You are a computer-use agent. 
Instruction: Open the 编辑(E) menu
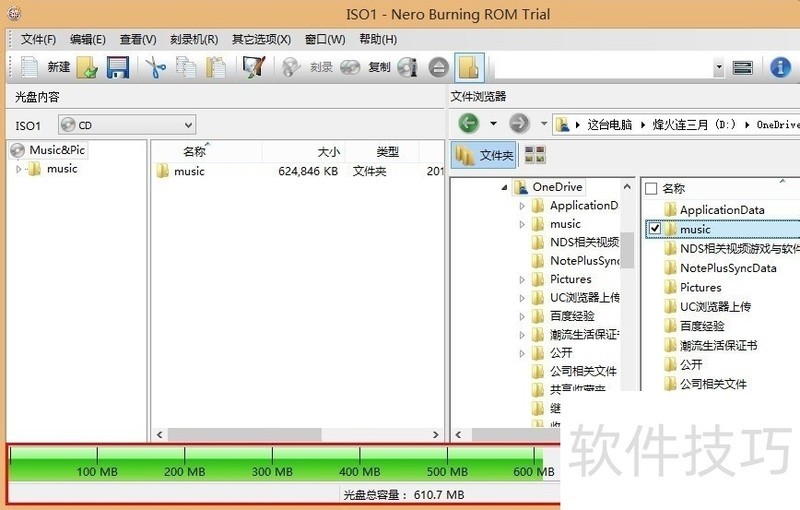[88, 39]
